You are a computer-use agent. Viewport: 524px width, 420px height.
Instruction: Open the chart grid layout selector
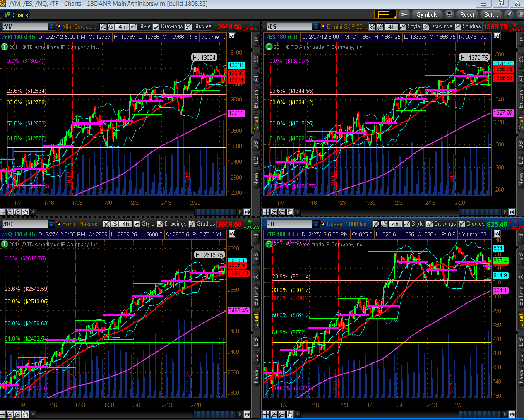pyautogui.click(x=385, y=14)
